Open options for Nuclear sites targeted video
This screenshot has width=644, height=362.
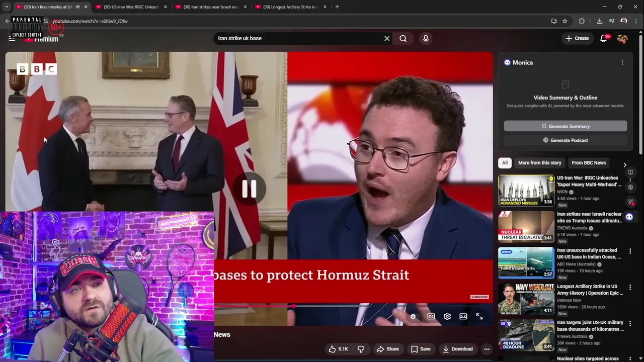630,359
